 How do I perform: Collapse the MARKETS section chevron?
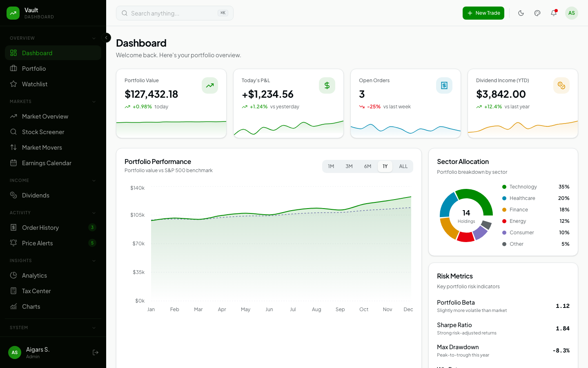coord(94,101)
